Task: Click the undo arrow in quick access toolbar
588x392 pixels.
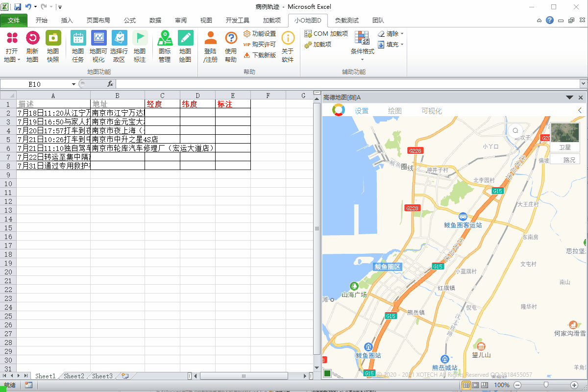Action: click(x=28, y=7)
